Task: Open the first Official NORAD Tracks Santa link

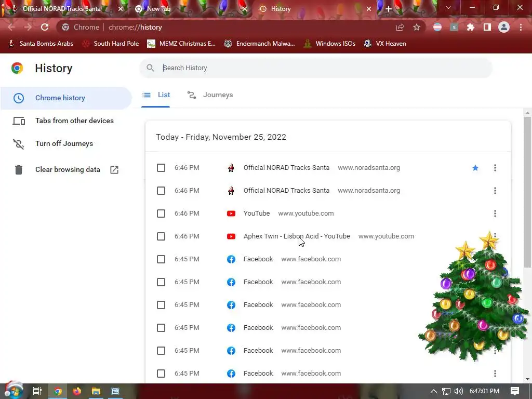Action: [x=286, y=168]
